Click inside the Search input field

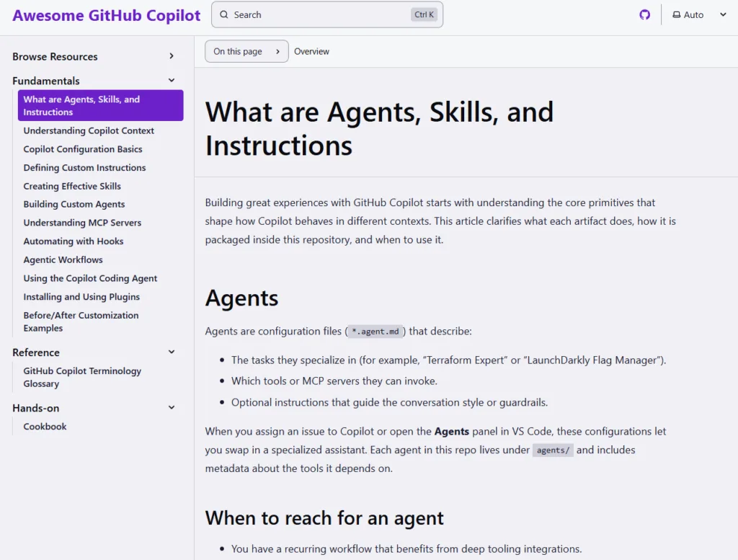point(310,14)
